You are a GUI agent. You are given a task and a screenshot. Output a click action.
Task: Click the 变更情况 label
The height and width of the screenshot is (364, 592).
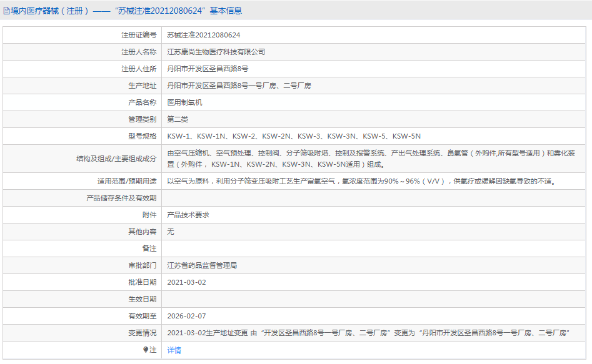point(143,333)
